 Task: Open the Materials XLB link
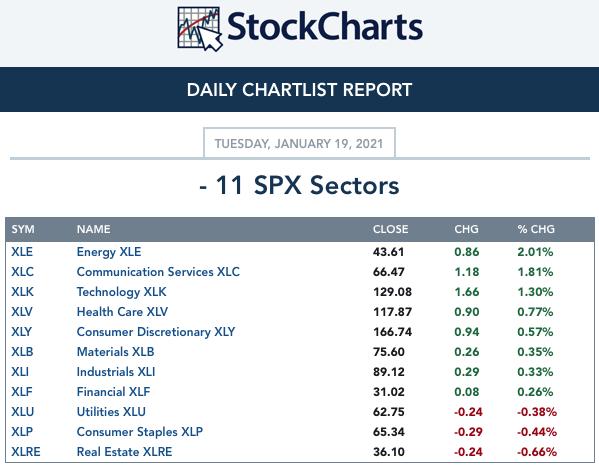(115, 351)
